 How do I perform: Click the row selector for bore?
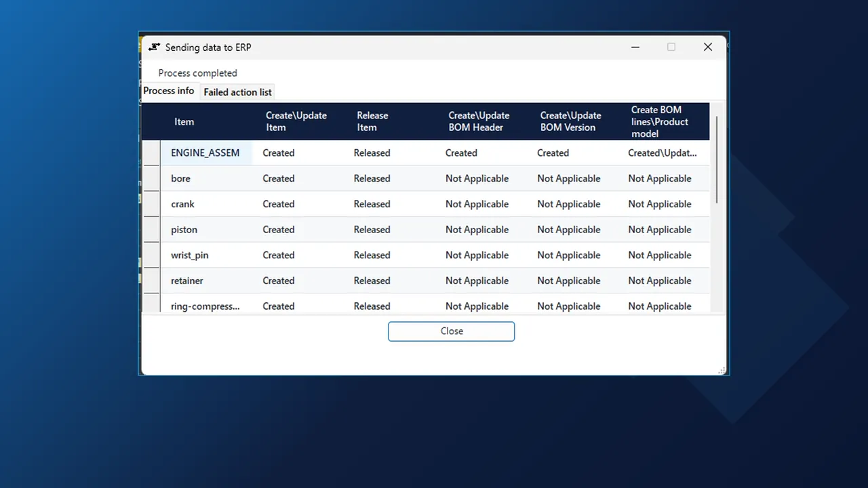(x=151, y=179)
